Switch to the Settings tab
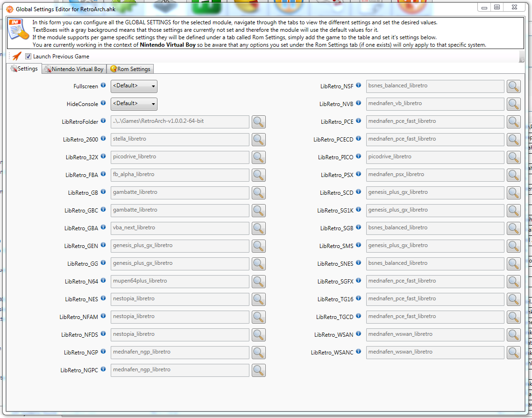Image resolution: width=532 pixels, height=418 pixels. (24, 69)
